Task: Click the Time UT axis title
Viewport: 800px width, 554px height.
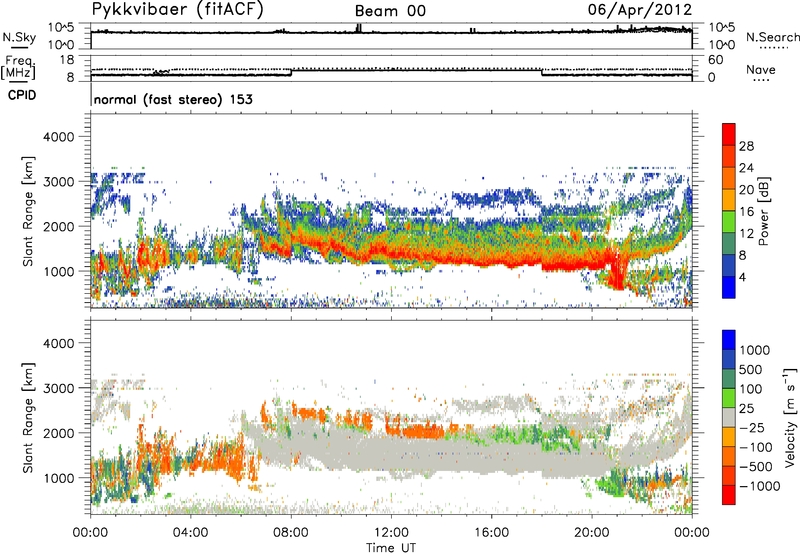Action: 391,547
